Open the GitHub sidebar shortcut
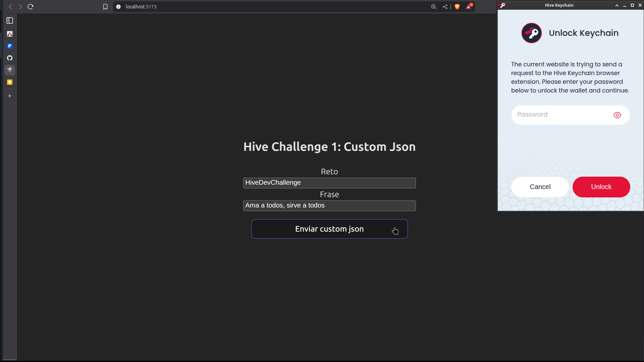644x362 pixels. (x=10, y=58)
